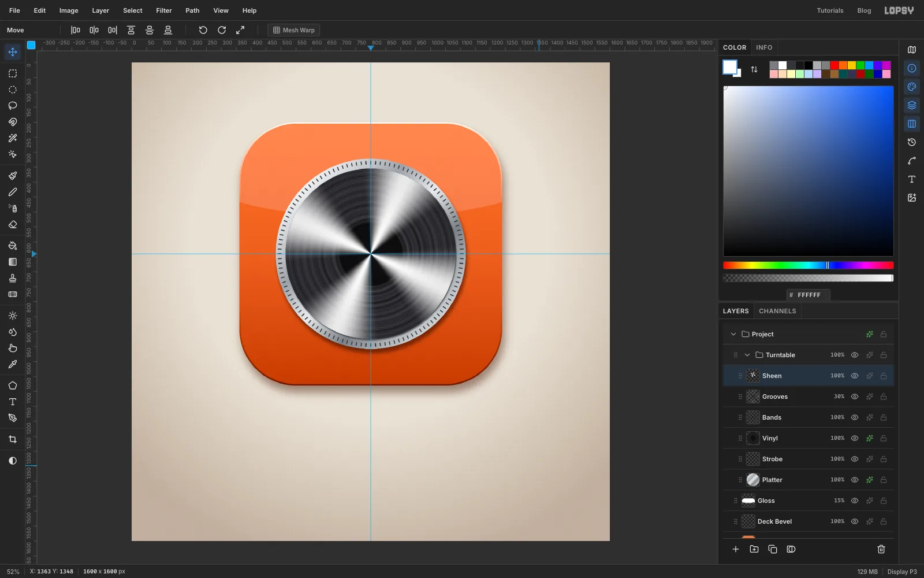Collapse the Project group
This screenshot has height=578, width=924.
733,334
